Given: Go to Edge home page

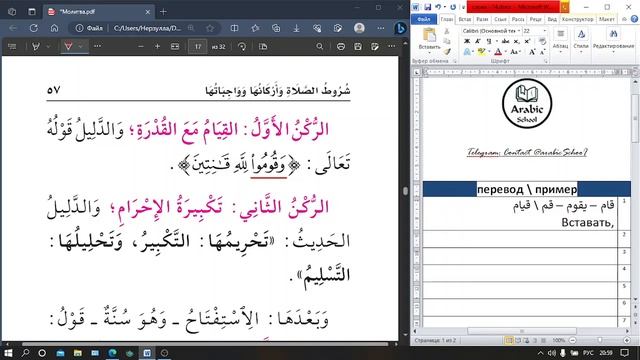Looking at the screenshot, I should 54,28.
